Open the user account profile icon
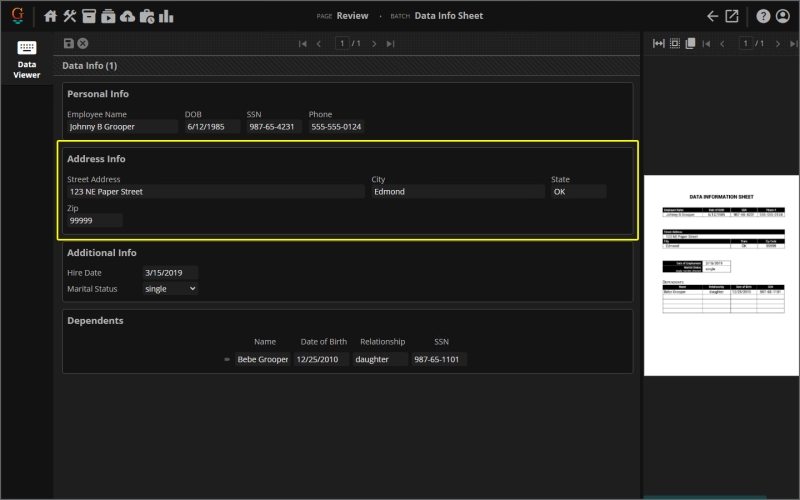 pos(783,16)
